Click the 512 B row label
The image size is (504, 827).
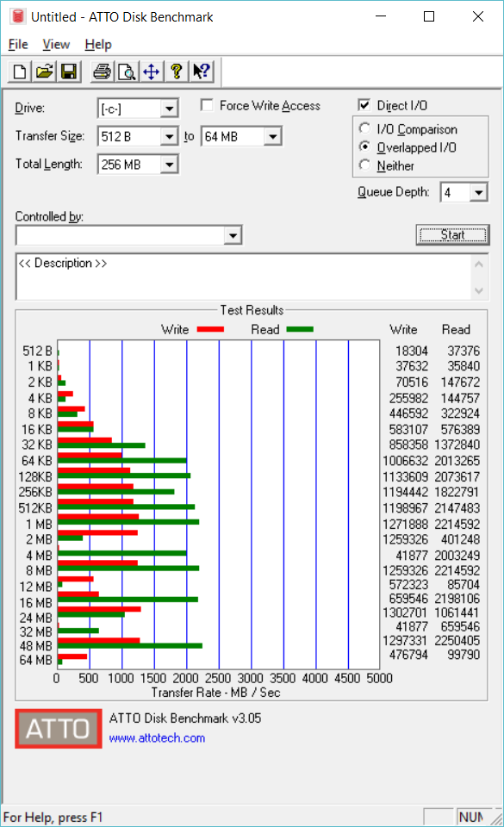pos(37,351)
